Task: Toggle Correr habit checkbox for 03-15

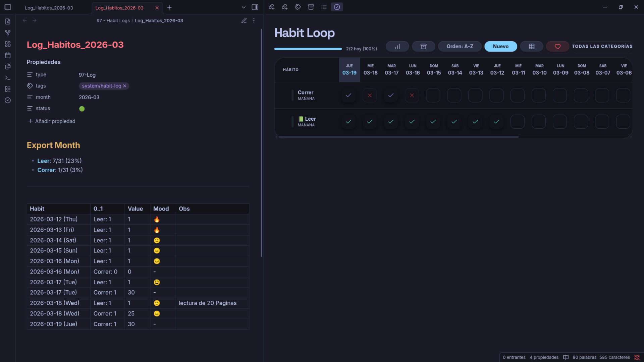Action: tap(433, 96)
